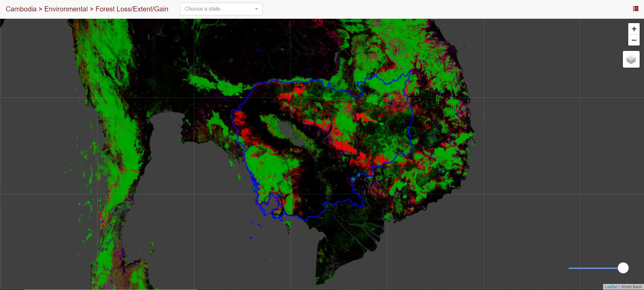Open the red list menu icon
The width and height of the screenshot is (644, 290).
click(x=635, y=9)
